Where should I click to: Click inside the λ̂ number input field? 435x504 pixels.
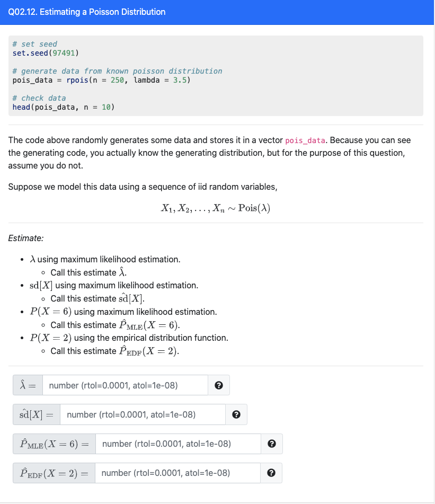pyautogui.click(x=125, y=385)
